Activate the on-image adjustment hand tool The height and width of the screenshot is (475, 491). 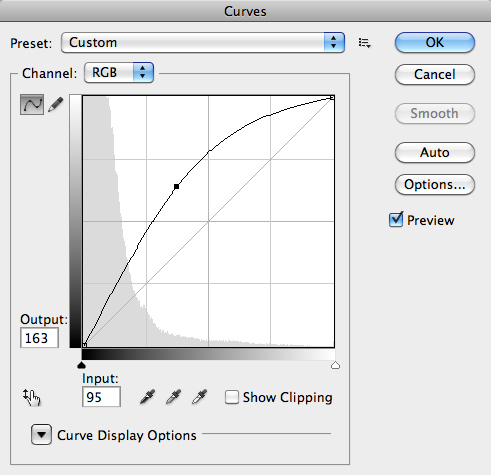coord(32,397)
